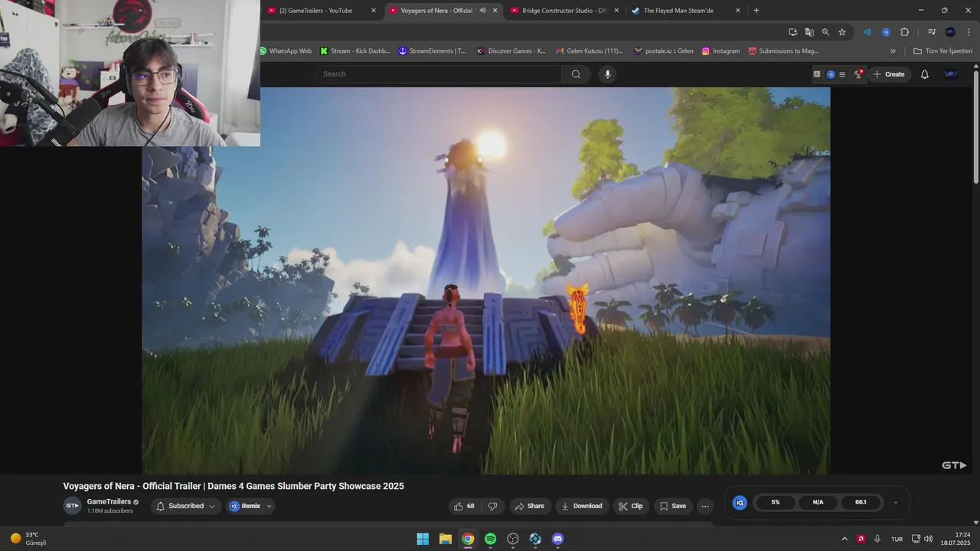The width and height of the screenshot is (980, 551).
Task: Click the zoom magnifier icon in address bar
Action: (825, 32)
